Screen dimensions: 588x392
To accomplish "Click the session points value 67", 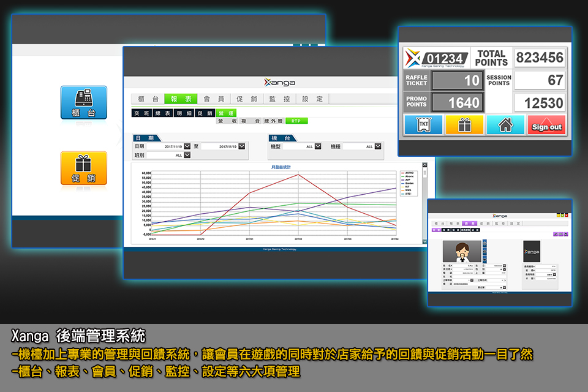I will [540, 80].
